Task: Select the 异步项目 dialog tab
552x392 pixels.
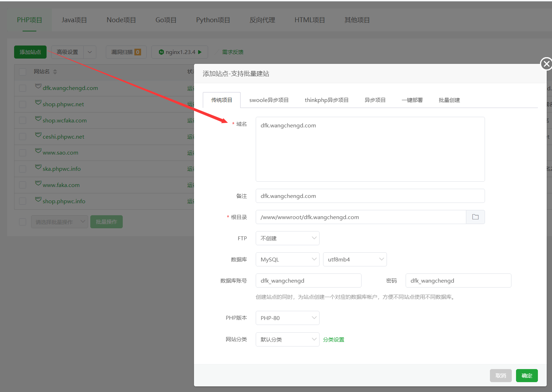Action: click(375, 100)
